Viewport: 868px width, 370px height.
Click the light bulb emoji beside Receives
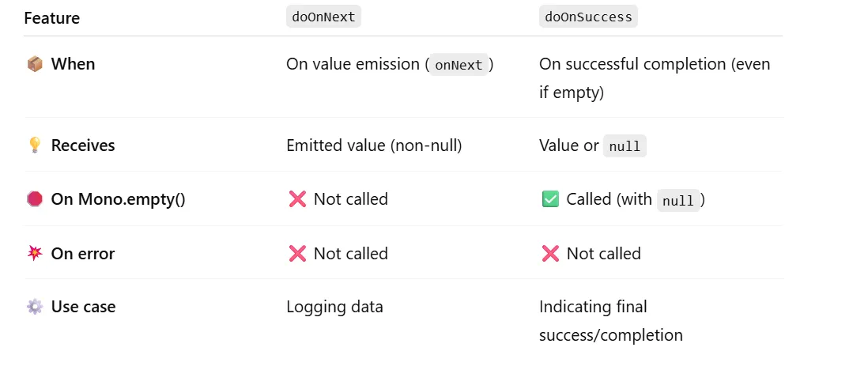[35, 145]
